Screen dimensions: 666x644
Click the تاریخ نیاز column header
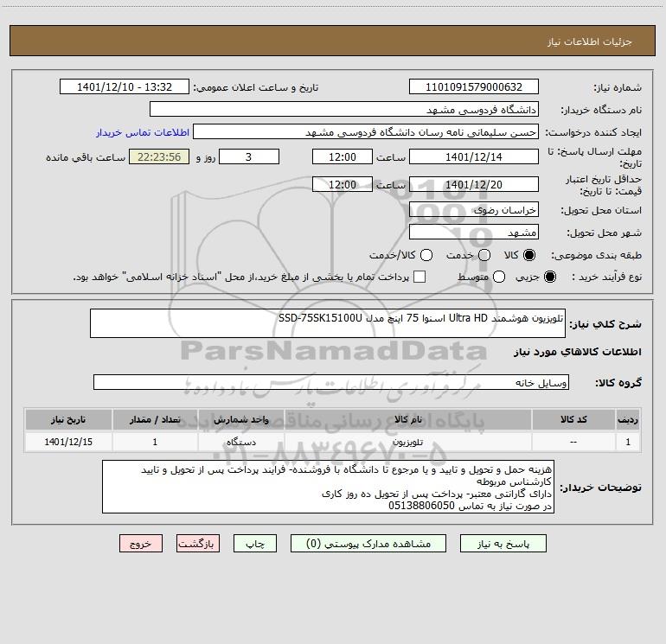coord(68,419)
